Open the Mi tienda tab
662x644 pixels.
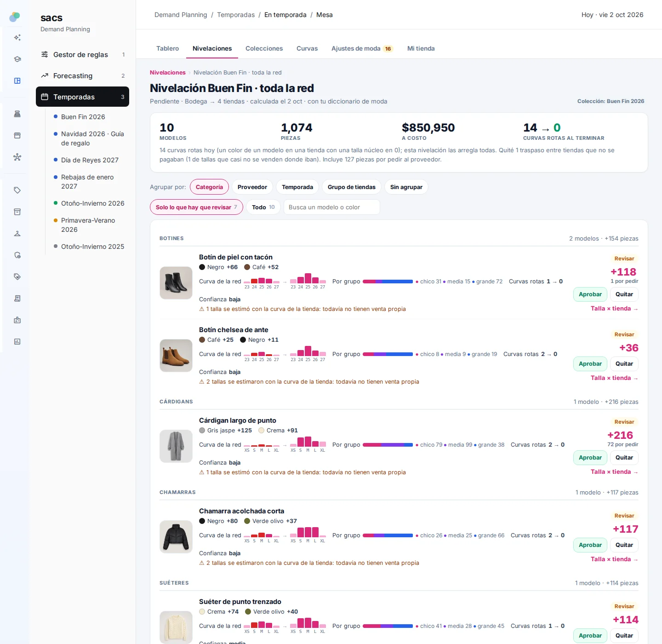[x=421, y=48]
